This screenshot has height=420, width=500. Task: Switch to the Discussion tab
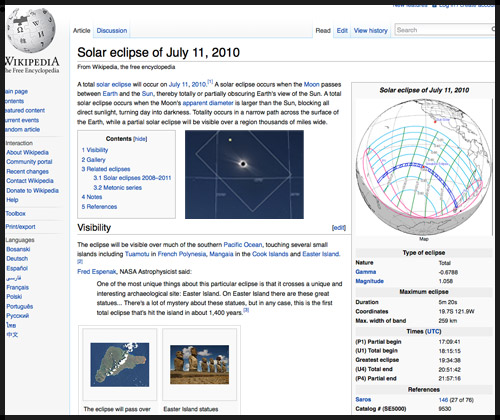[112, 31]
